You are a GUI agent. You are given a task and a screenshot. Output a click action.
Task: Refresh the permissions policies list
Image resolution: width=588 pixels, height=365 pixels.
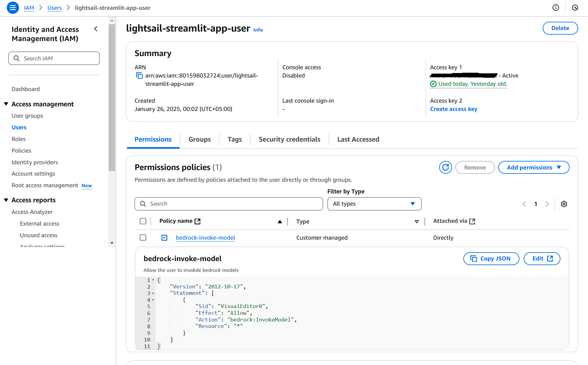click(445, 167)
